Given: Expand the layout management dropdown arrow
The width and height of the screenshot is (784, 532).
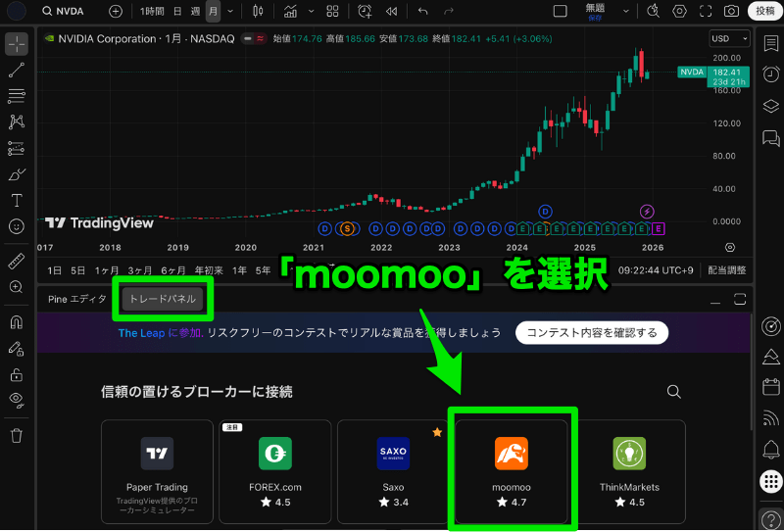Looking at the screenshot, I should [x=626, y=12].
